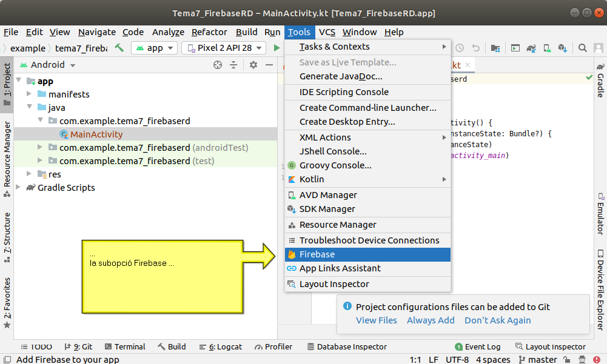Open the Structure side tab
Viewport: 607px width, 364px height.
[7, 237]
